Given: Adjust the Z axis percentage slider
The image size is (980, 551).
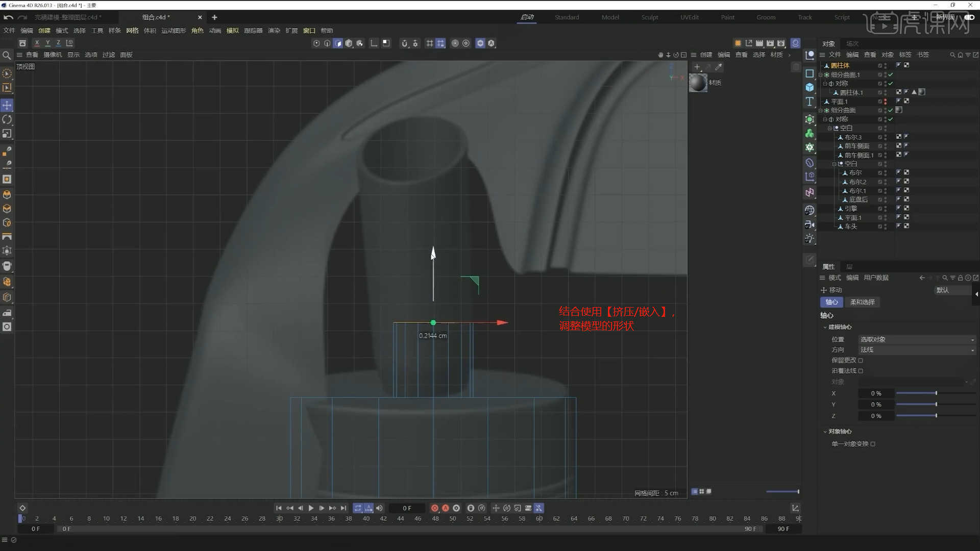Looking at the screenshot, I should coord(936,416).
